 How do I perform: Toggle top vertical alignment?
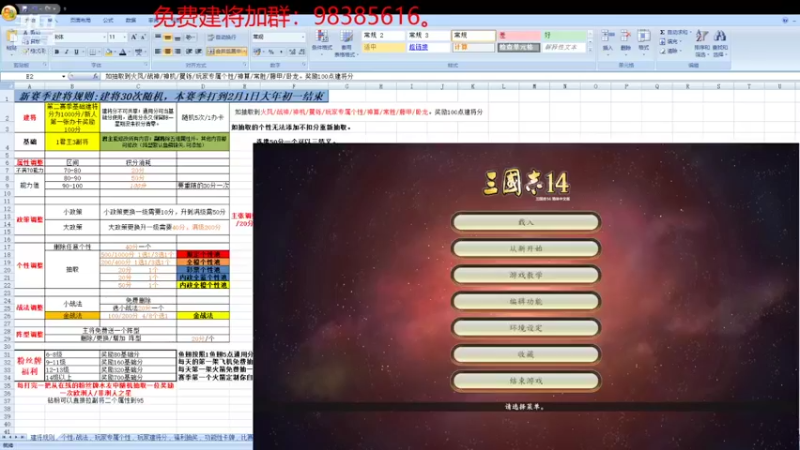[x=158, y=37]
